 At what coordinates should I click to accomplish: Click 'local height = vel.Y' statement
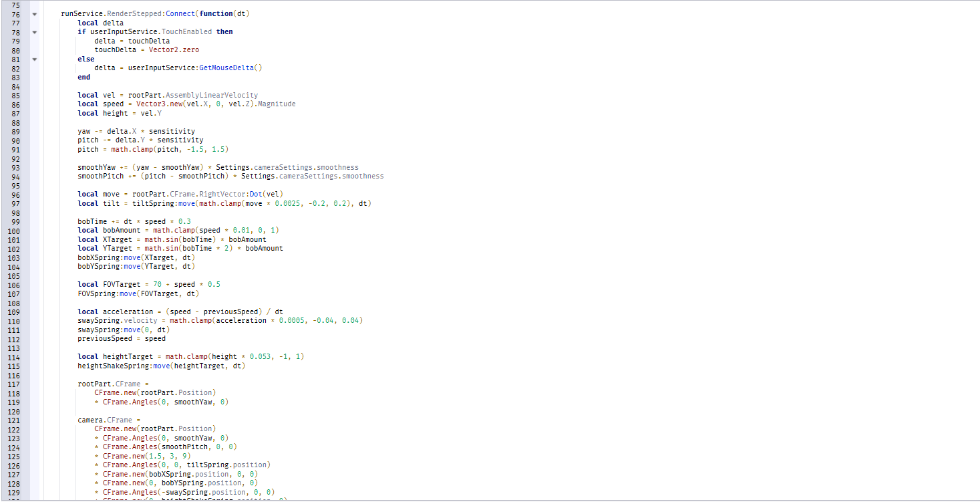[119, 113]
